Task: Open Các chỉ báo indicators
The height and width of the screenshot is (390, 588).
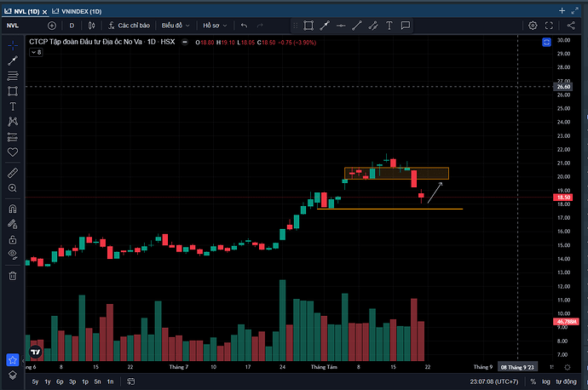Action: pyautogui.click(x=129, y=26)
